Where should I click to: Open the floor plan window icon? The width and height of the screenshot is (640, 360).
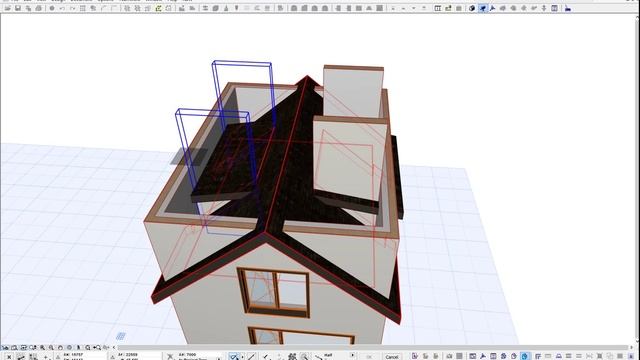click(x=438, y=8)
